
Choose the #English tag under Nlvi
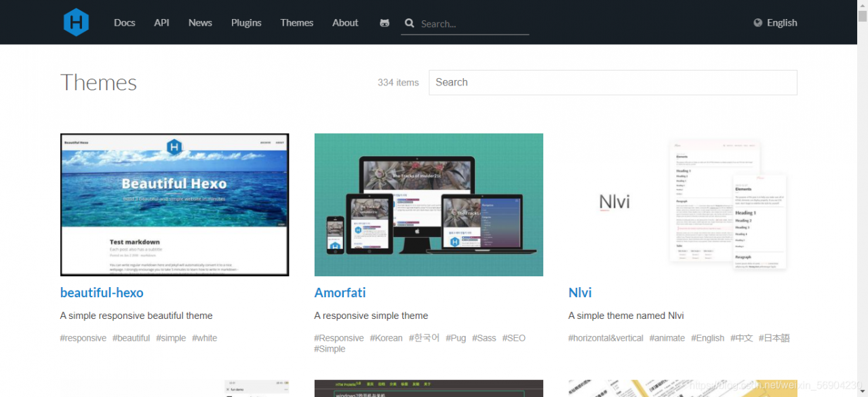pos(708,338)
